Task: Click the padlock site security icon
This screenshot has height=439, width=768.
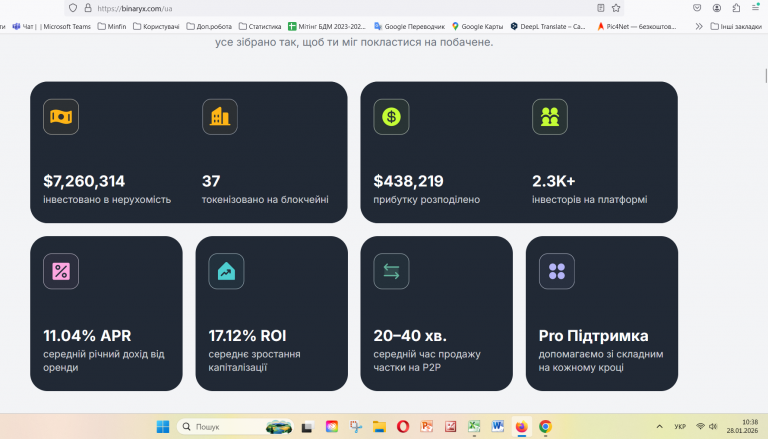Action: pos(88,8)
